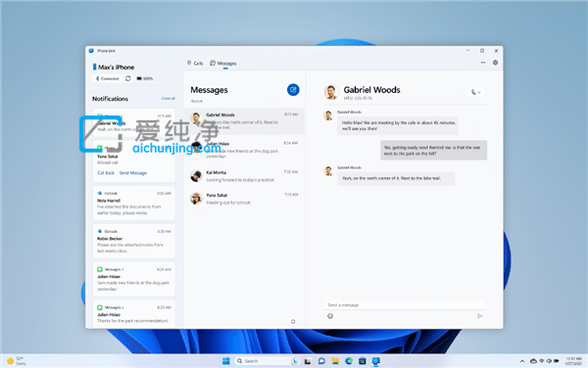
Task: Open the more options ellipsis menu
Action: 483,63
